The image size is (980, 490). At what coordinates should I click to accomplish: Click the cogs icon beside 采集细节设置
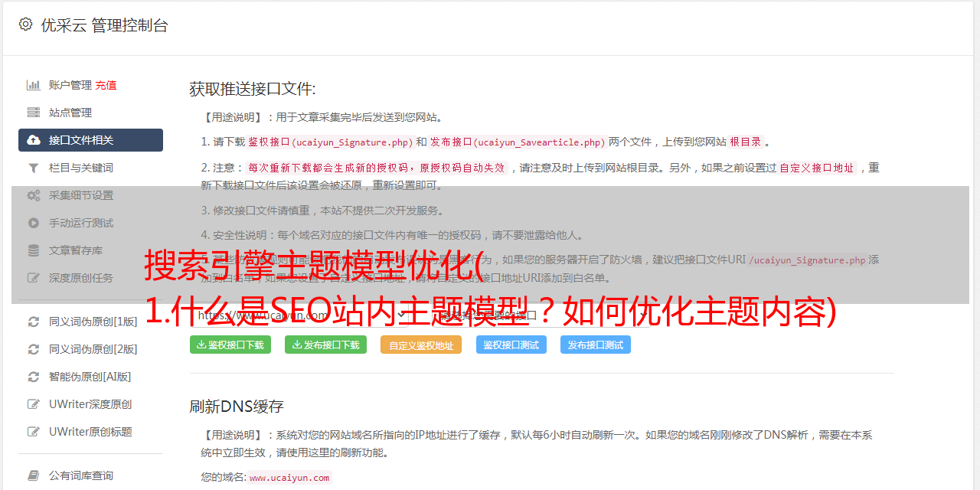click(34, 195)
